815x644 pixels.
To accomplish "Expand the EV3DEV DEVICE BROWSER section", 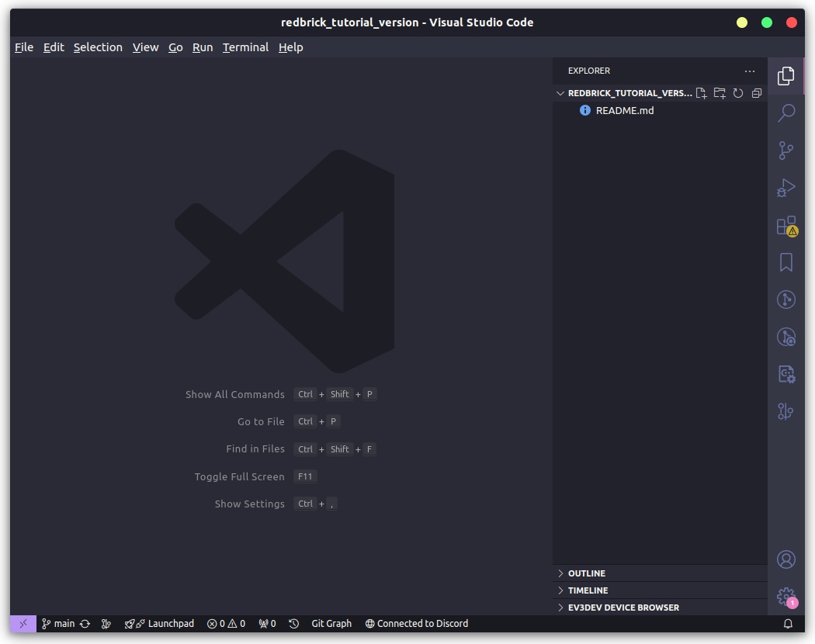I will tap(660, 608).
